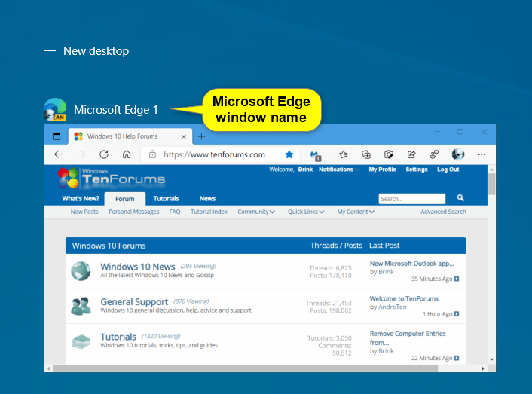Click the Tutorials forum book icon
The image size is (532, 394).
[x=81, y=342]
